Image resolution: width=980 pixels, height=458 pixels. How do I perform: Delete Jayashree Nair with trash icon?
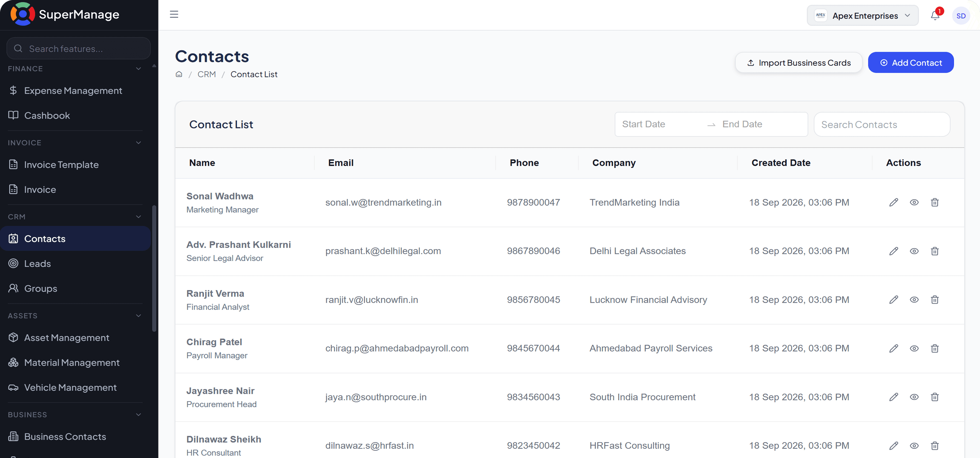(935, 397)
